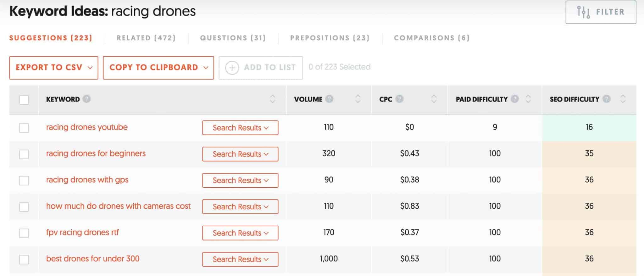Expand Search Results for fpv racing drones rtf

[240, 233]
